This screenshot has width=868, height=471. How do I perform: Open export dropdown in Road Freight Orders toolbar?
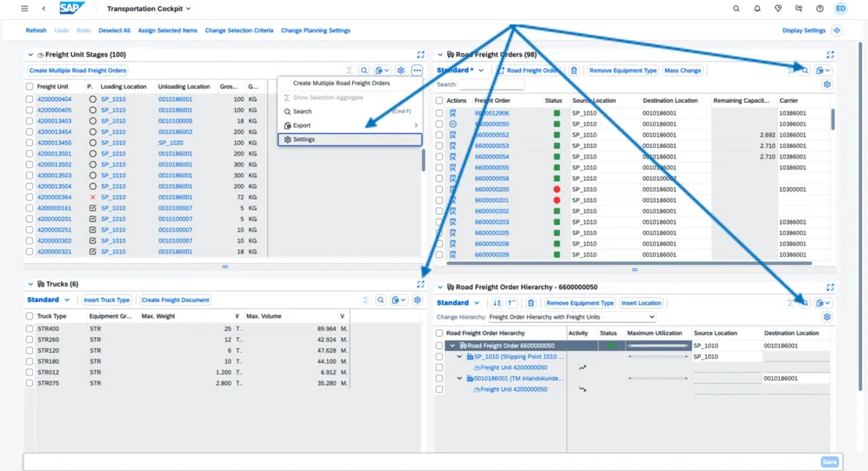823,71
